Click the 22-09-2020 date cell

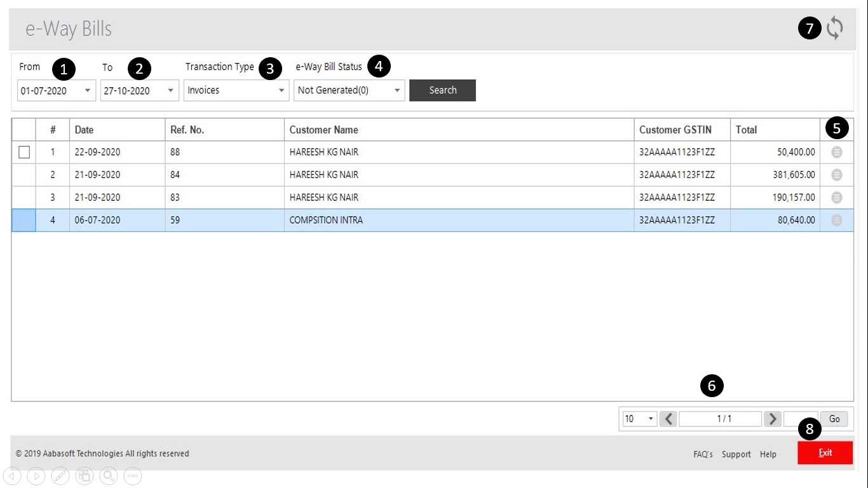(x=118, y=152)
